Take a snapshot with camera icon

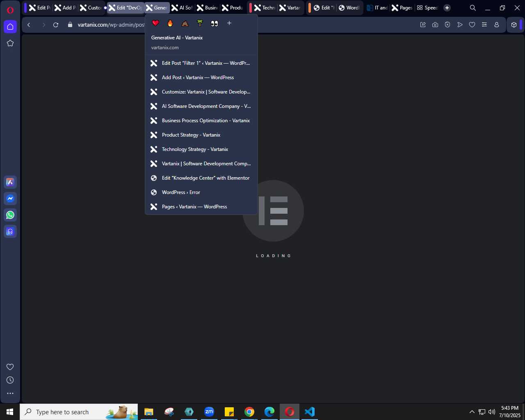tap(435, 25)
